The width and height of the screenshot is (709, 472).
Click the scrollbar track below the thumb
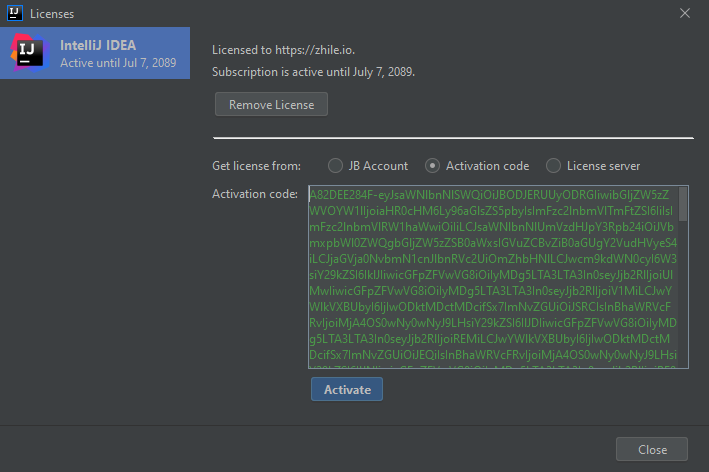(683, 300)
